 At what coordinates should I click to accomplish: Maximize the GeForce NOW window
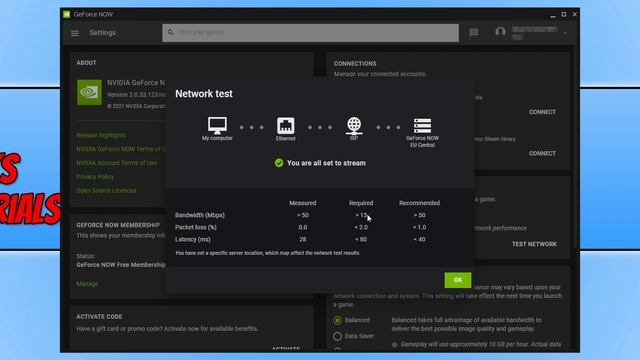click(564, 14)
